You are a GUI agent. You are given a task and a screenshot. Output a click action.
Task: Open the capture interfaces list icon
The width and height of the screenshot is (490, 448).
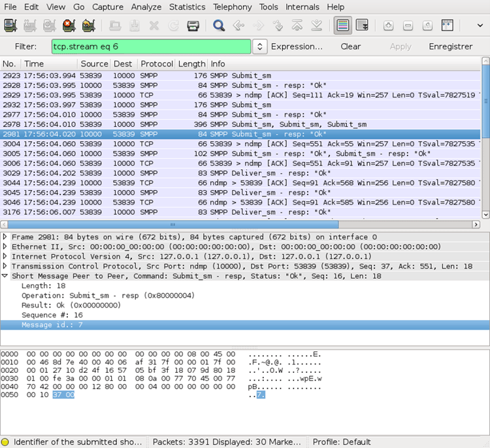click(10, 26)
